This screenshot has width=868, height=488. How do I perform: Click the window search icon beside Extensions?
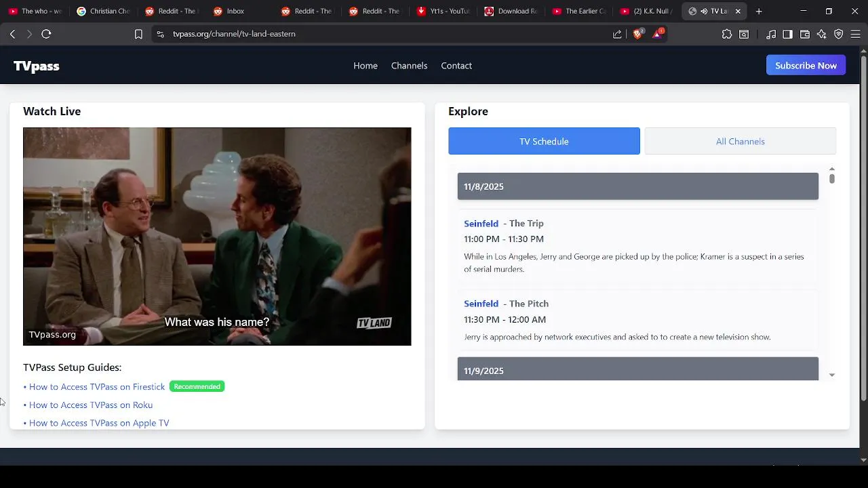click(744, 34)
